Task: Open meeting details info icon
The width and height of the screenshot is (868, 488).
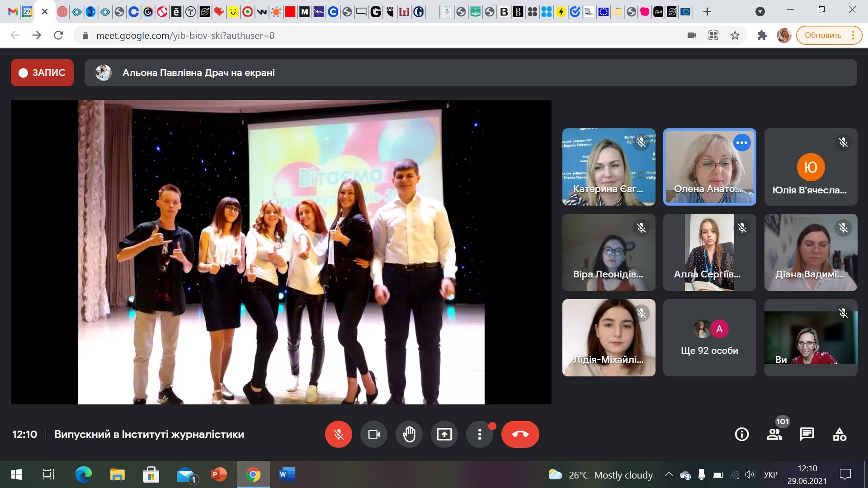Action: (x=742, y=434)
